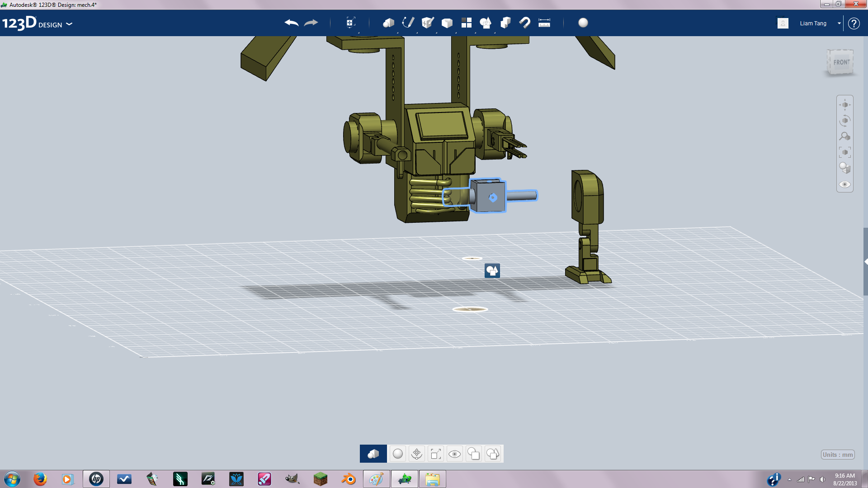Open the Liam Tang account dropdown

pyautogui.click(x=839, y=23)
